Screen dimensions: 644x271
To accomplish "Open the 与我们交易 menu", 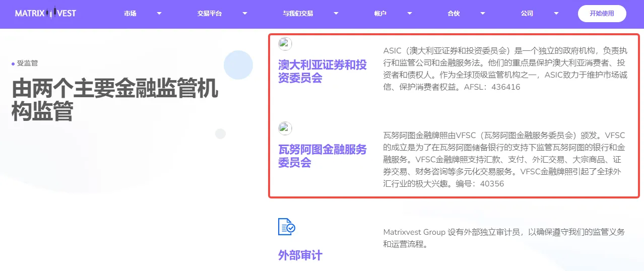I will pos(298,14).
